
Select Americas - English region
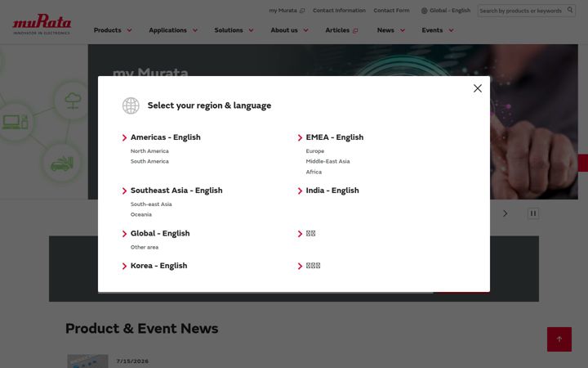(165, 137)
